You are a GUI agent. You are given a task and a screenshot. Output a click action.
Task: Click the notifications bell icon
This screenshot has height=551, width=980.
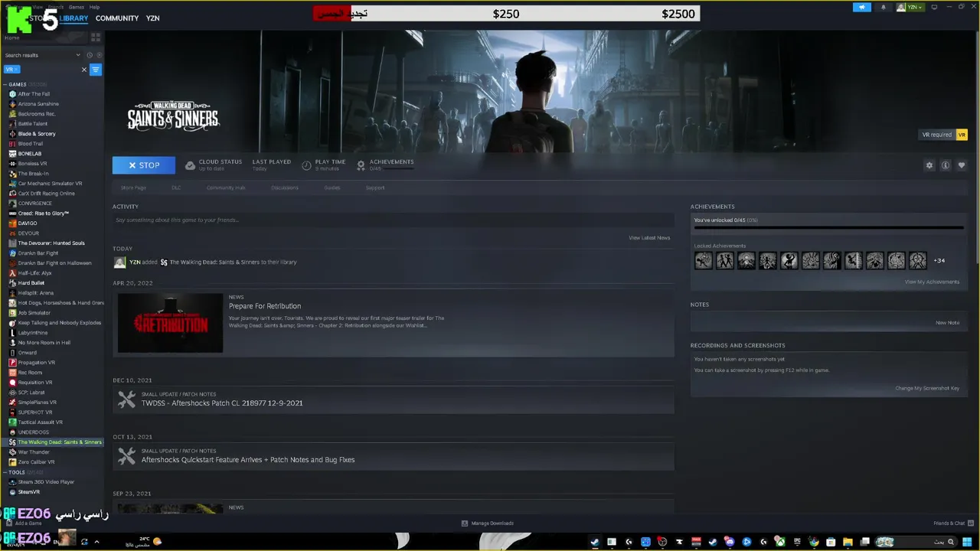pos(883,7)
